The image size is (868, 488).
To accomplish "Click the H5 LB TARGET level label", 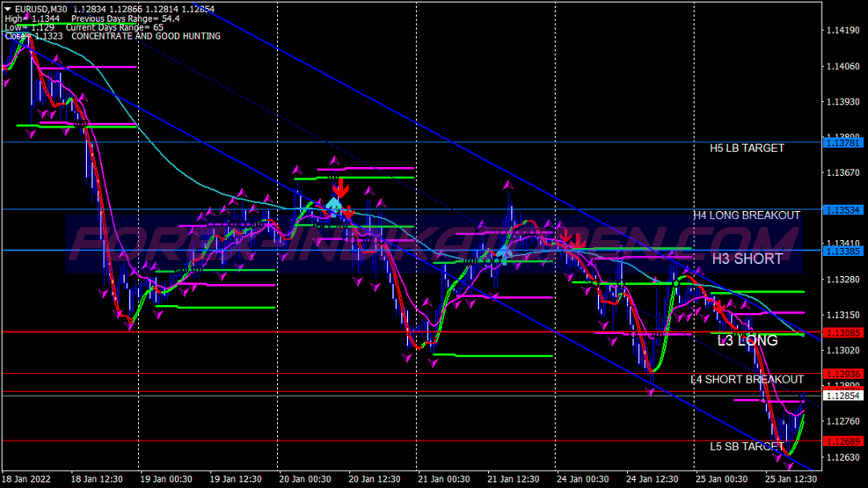I will [x=747, y=149].
